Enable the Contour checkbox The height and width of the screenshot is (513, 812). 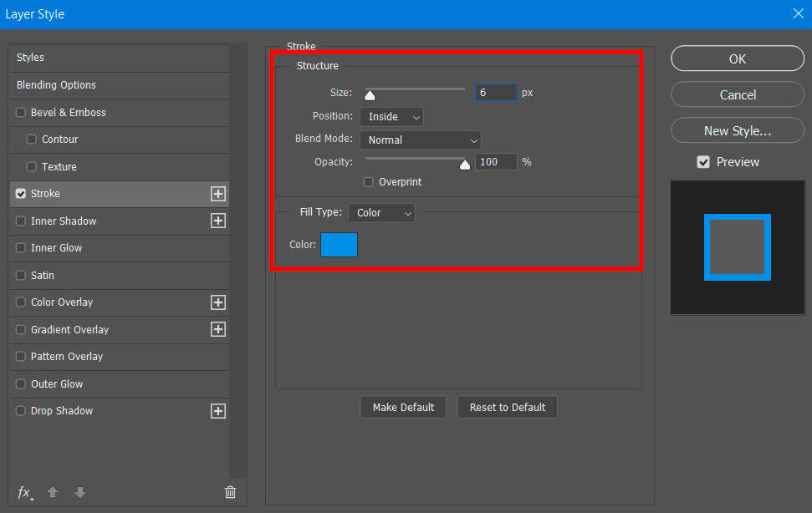coord(32,139)
